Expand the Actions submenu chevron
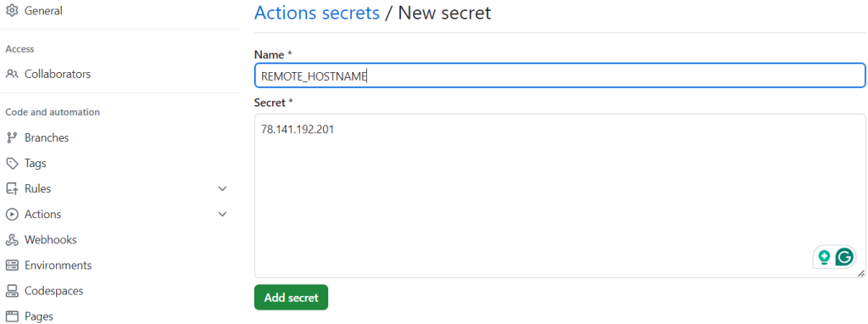The image size is (868, 324). pos(223,215)
